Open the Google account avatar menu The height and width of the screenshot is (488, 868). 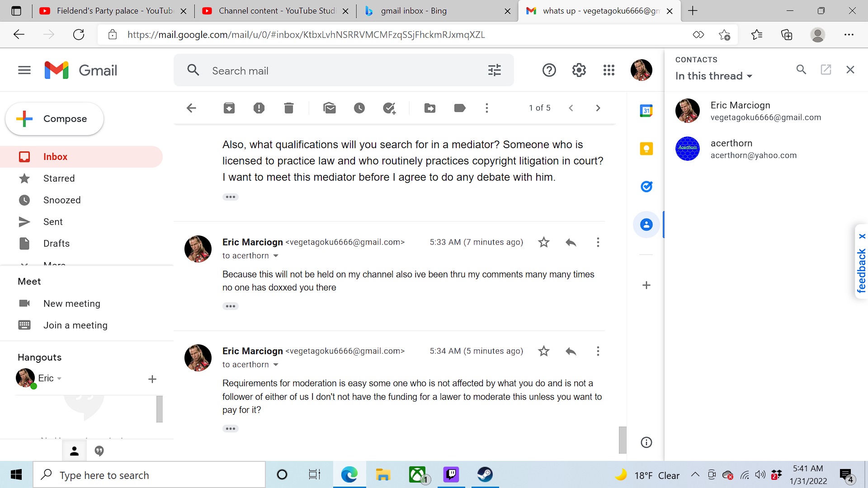point(642,70)
